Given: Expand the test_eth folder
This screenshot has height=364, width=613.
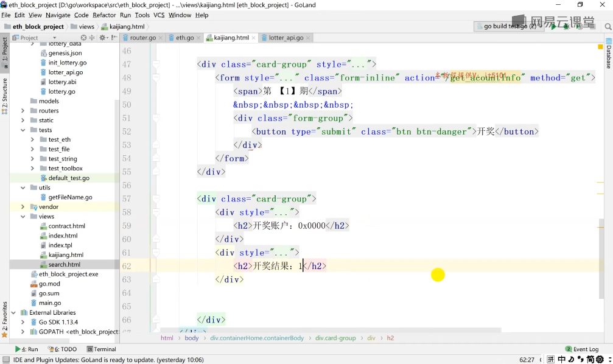Looking at the screenshot, I should pyautogui.click(x=32, y=139).
